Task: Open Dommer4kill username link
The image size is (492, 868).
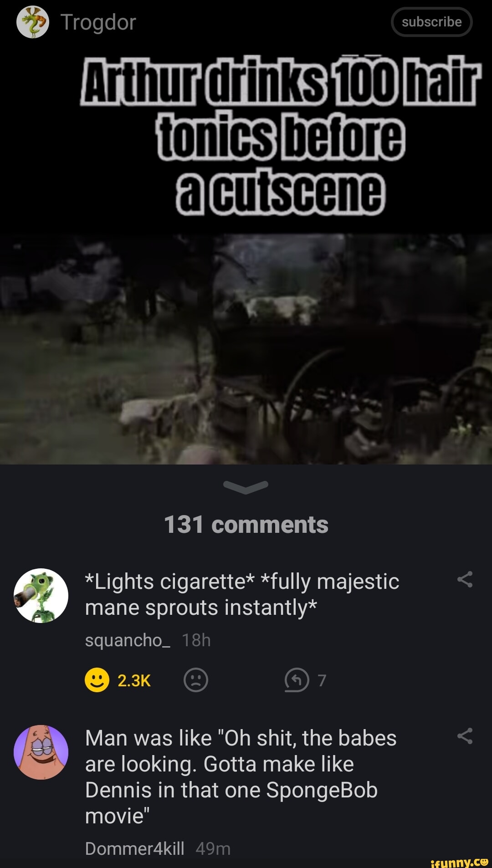Action: [x=135, y=848]
